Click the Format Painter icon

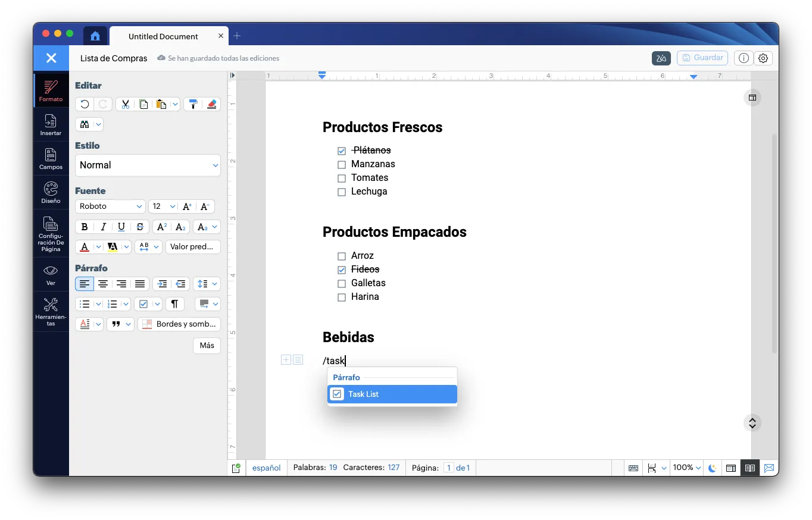coord(193,104)
